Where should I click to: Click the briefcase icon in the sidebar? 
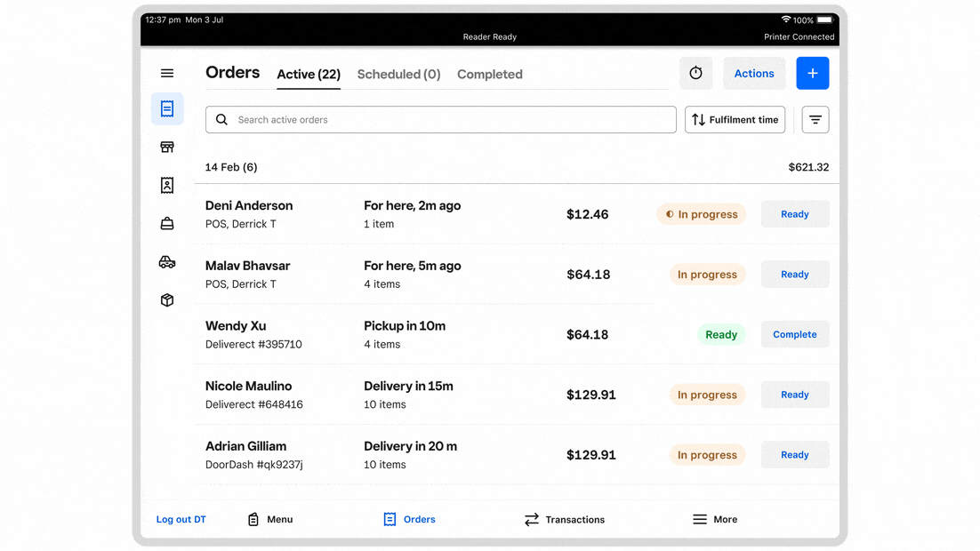[x=167, y=224]
